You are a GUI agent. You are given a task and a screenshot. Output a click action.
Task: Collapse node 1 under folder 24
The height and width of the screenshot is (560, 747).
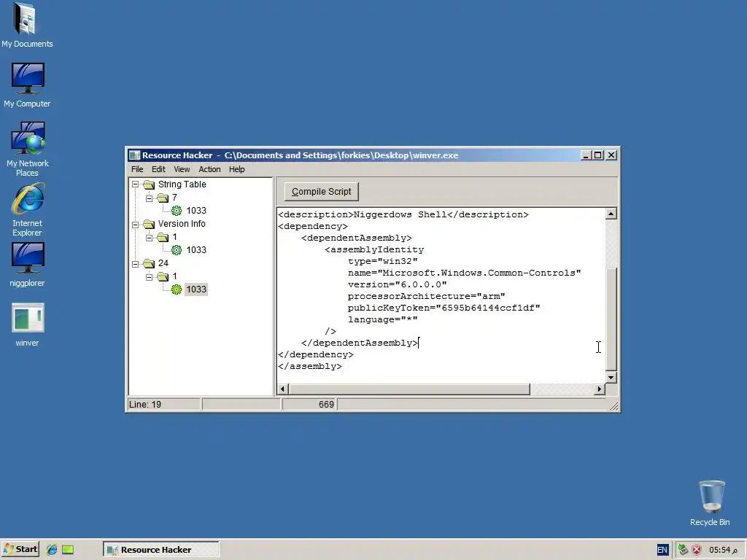point(149,276)
